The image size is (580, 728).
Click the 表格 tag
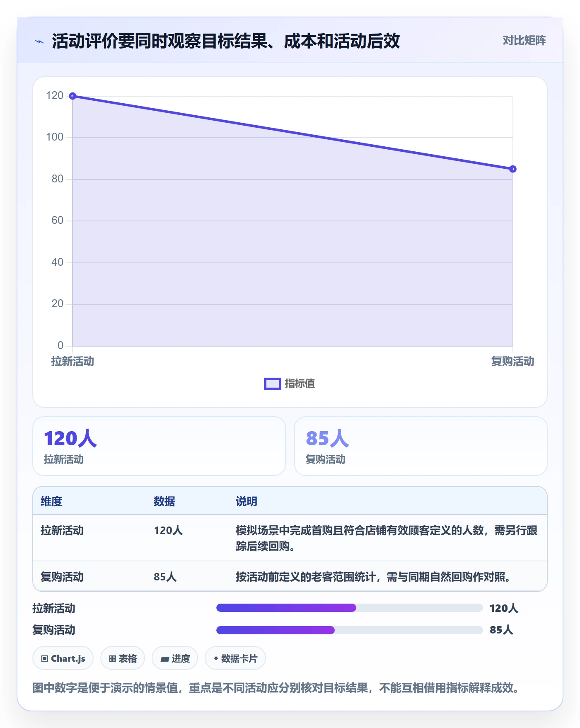[x=123, y=658]
